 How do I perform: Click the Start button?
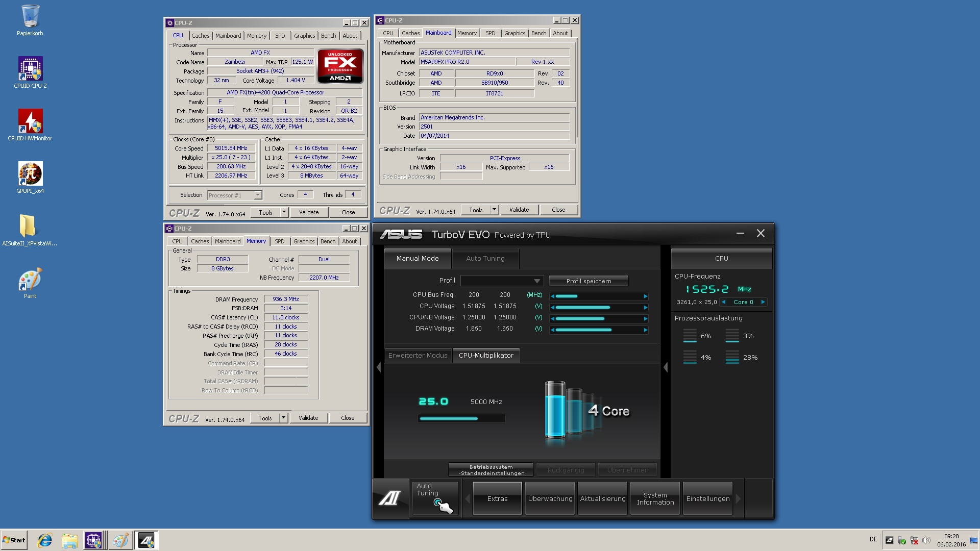pos(14,540)
